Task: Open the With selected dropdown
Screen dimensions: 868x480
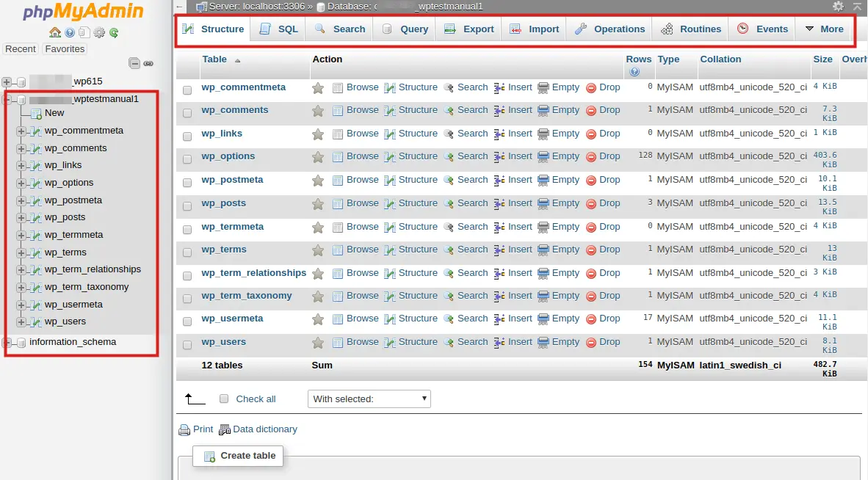Action: coord(367,399)
